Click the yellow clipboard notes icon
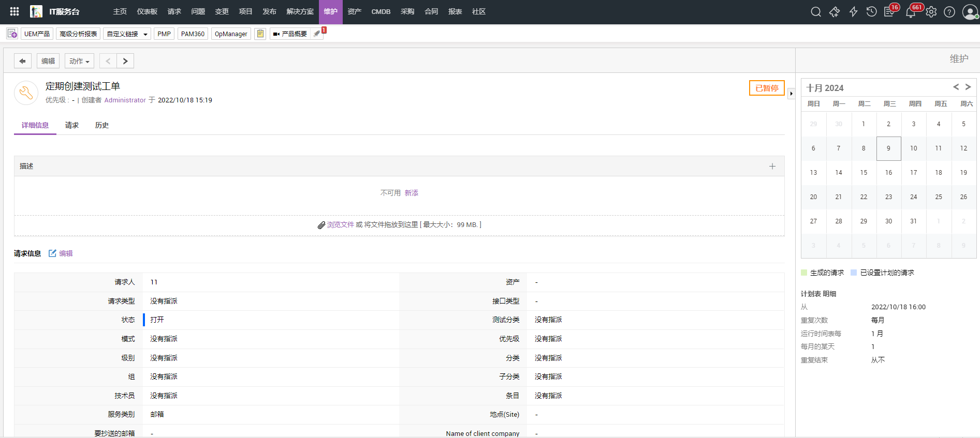 pos(260,34)
